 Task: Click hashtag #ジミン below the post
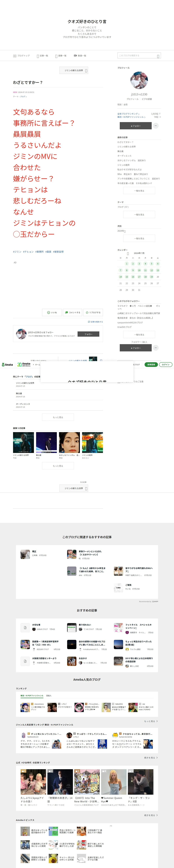coord(17,252)
